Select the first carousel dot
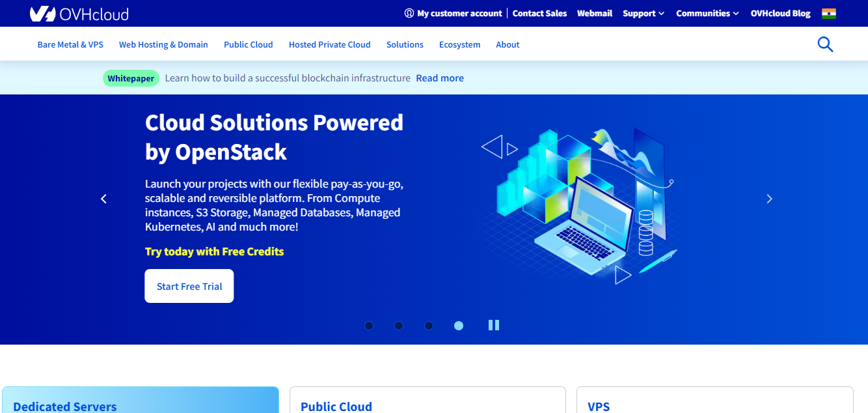868x413 pixels. pyautogui.click(x=369, y=325)
